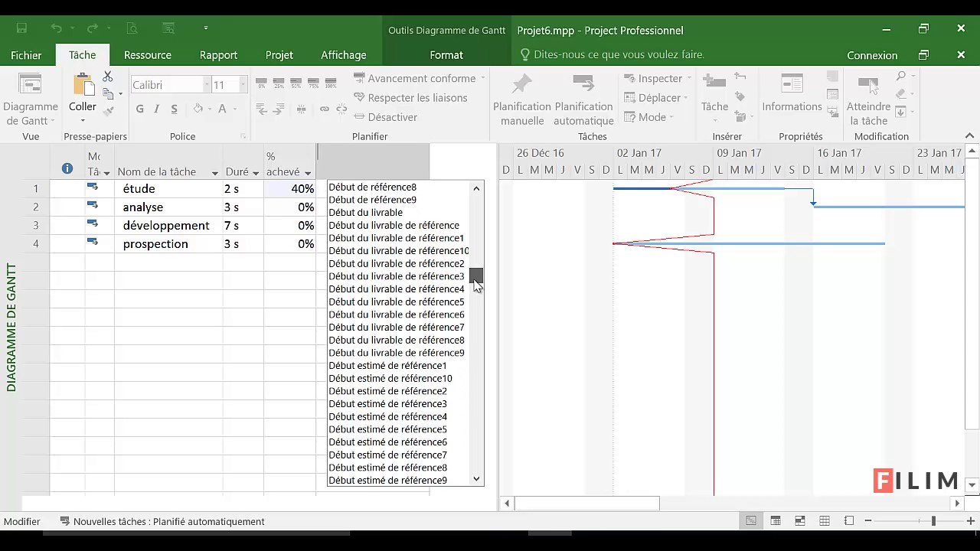Open the Fichier menu
980x551 pixels.
26,55
